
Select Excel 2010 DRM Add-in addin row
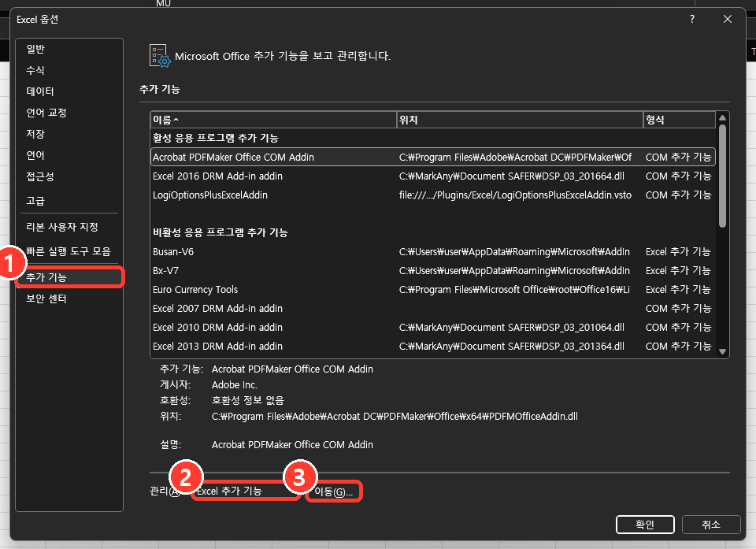433,327
